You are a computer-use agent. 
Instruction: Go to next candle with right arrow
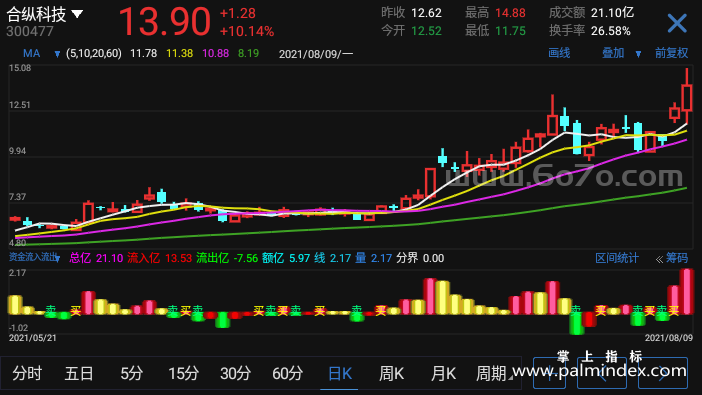pos(663,373)
